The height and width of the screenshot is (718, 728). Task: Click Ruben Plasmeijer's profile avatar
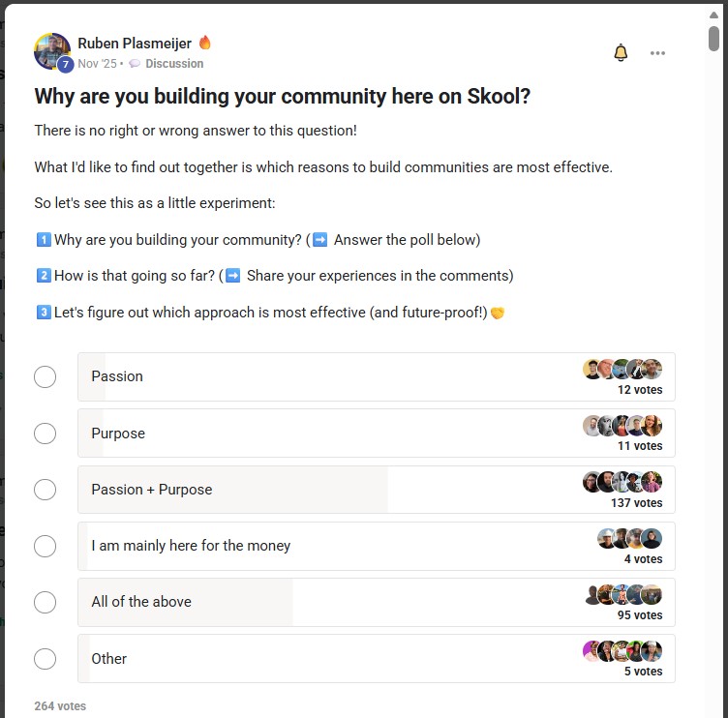pyautogui.click(x=51, y=51)
